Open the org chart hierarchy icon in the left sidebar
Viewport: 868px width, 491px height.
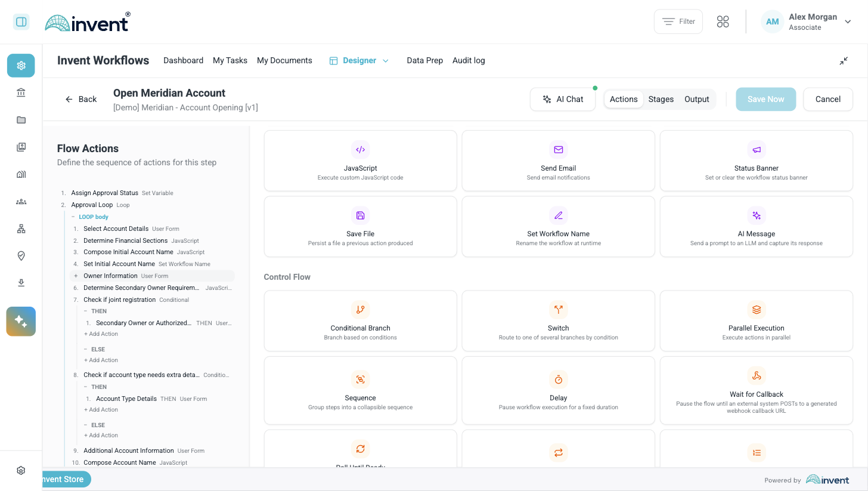click(x=21, y=228)
